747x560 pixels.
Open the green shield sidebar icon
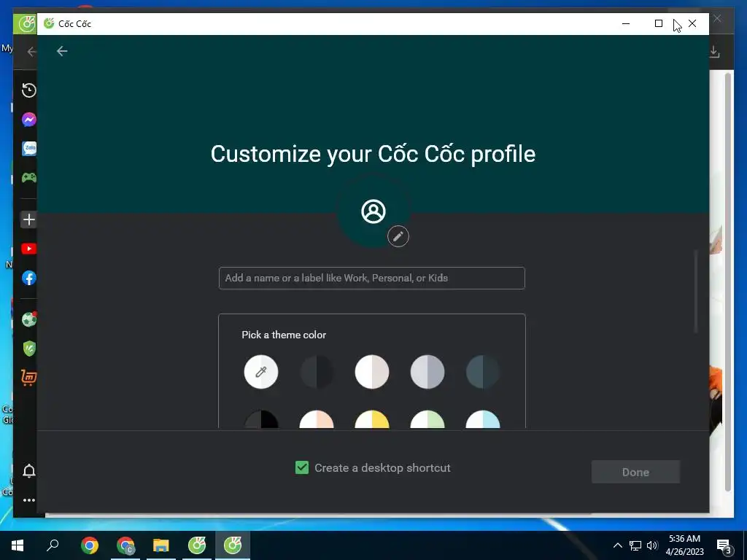coord(29,348)
